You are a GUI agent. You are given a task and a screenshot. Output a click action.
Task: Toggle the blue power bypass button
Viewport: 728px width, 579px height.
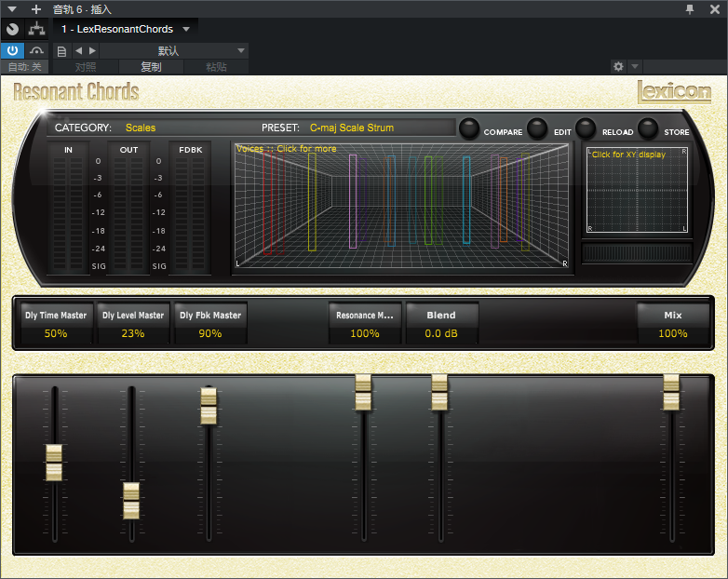coord(12,50)
